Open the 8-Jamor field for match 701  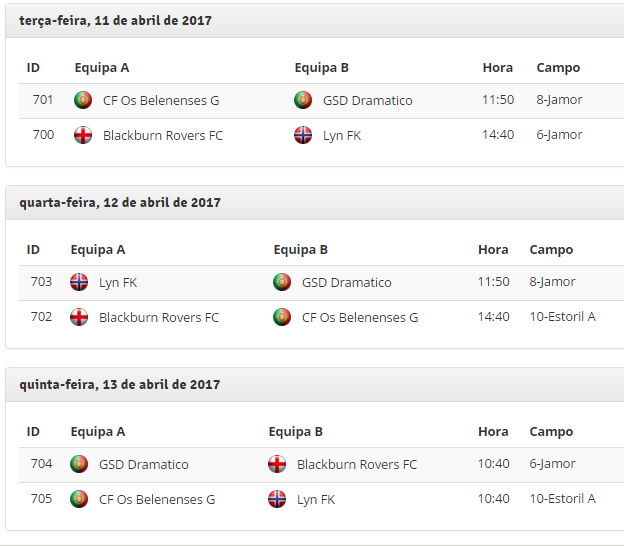[560, 100]
